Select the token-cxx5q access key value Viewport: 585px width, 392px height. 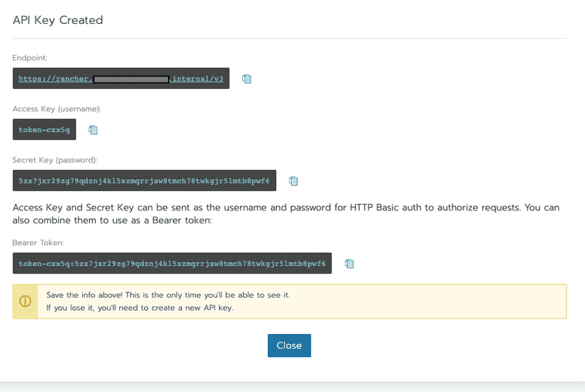(x=44, y=130)
